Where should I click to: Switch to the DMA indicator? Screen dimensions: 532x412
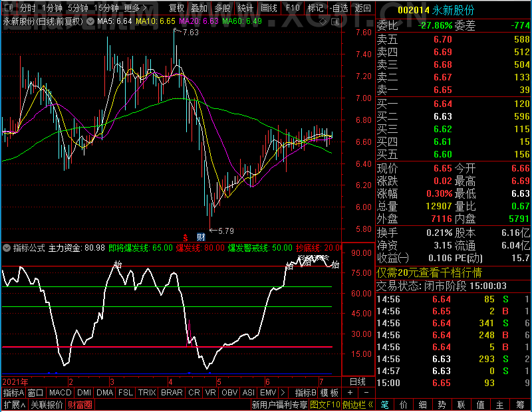coord(105,393)
